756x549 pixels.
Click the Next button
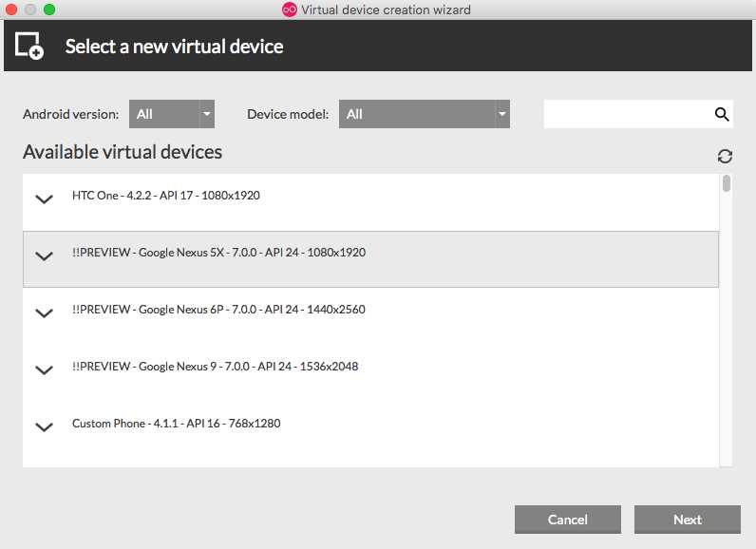tap(687, 520)
